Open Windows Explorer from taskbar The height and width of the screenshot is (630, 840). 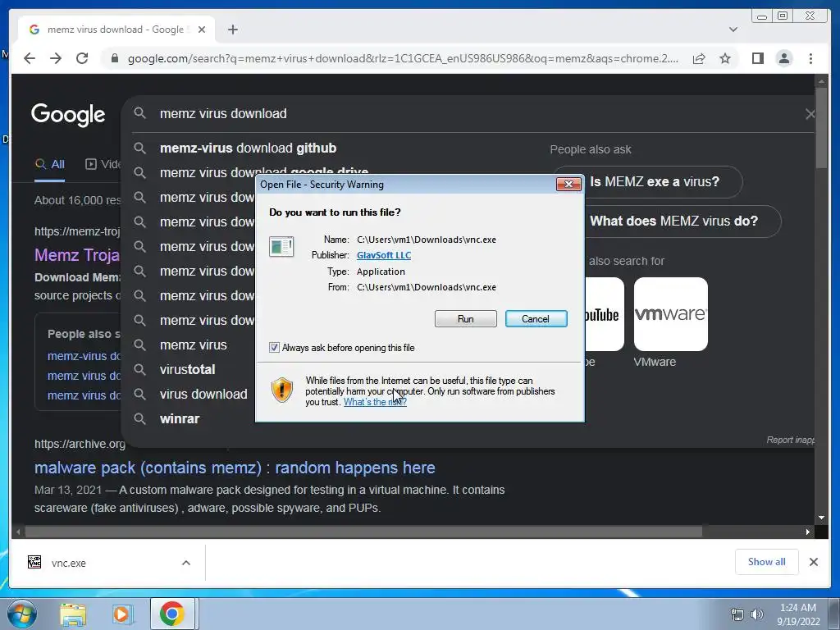pyautogui.click(x=73, y=614)
